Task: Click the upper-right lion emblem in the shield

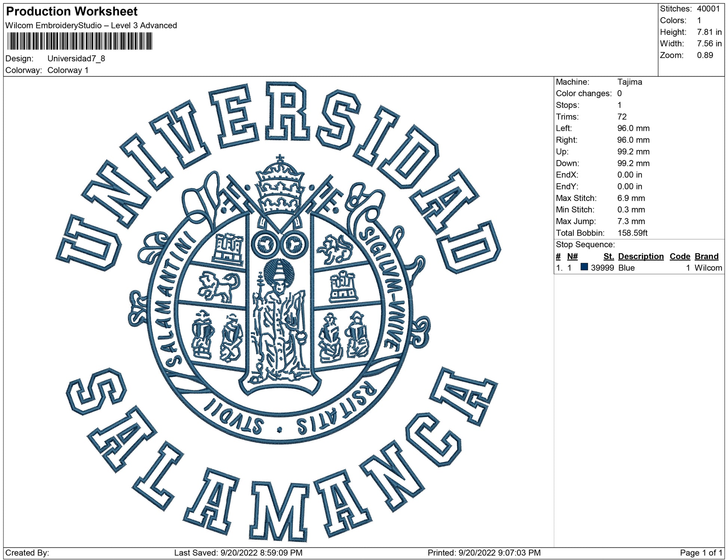Action: (335, 249)
